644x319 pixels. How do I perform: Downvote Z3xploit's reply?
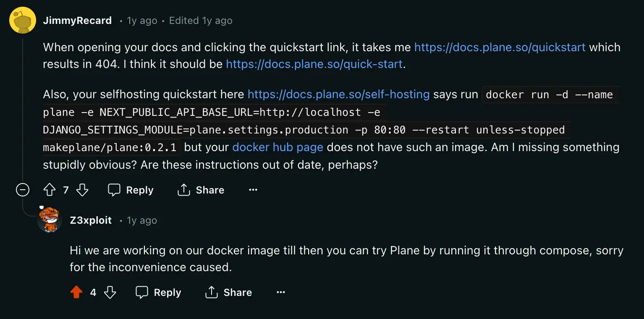pyautogui.click(x=110, y=292)
